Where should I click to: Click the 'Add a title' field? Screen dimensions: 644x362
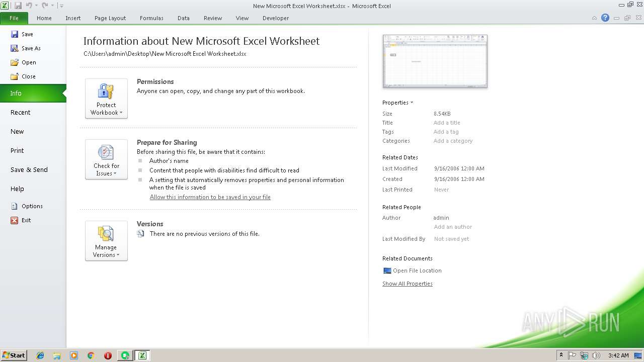(x=447, y=123)
